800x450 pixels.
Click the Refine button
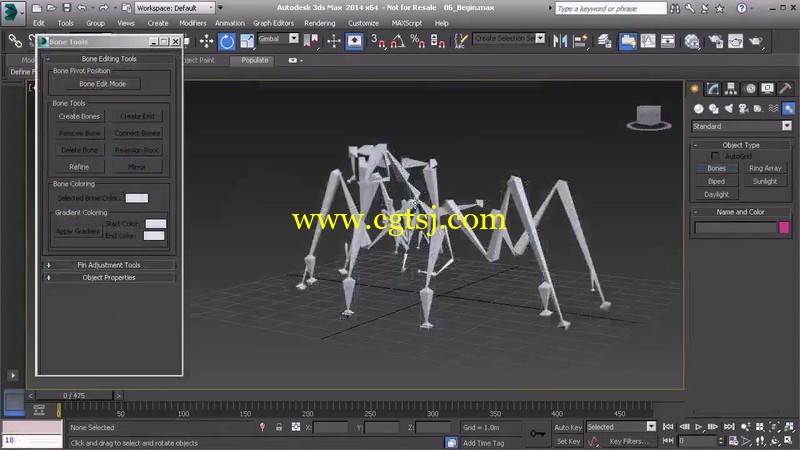point(79,167)
